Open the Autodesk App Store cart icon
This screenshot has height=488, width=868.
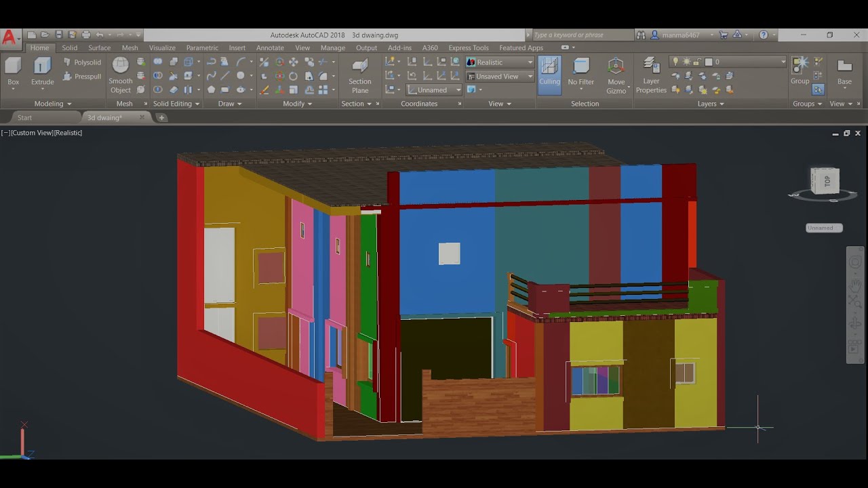(724, 35)
